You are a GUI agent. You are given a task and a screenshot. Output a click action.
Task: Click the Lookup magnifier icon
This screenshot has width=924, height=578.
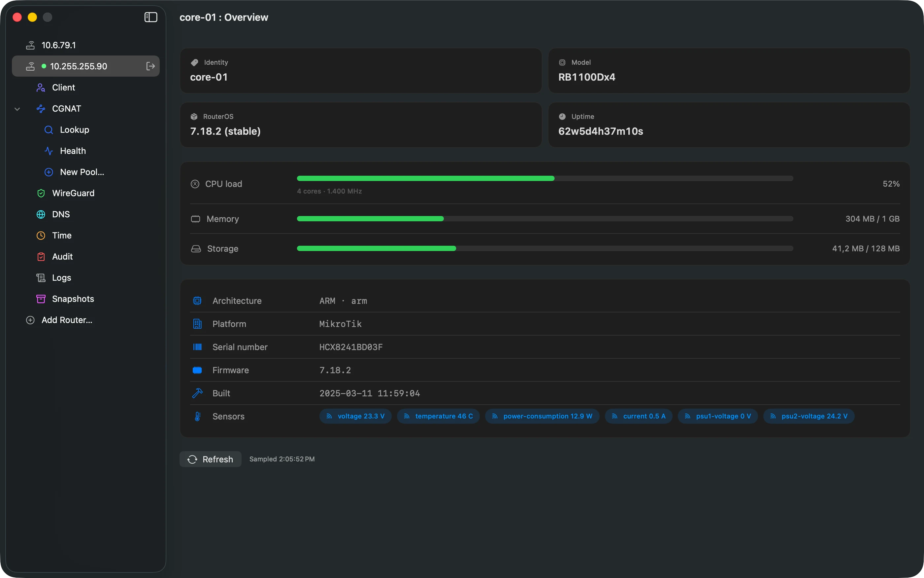(49, 130)
